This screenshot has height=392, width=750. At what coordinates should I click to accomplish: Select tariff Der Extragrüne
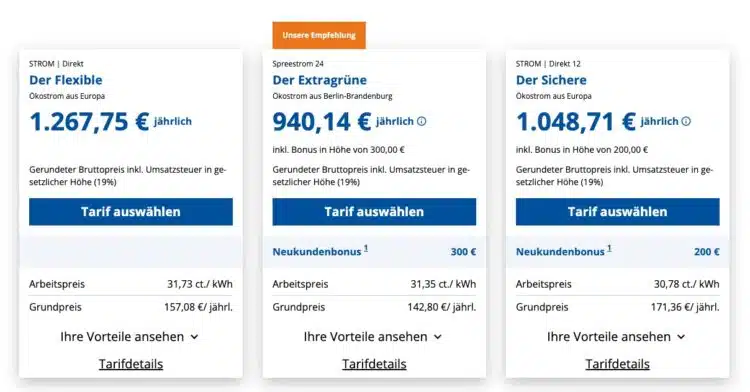click(x=374, y=212)
